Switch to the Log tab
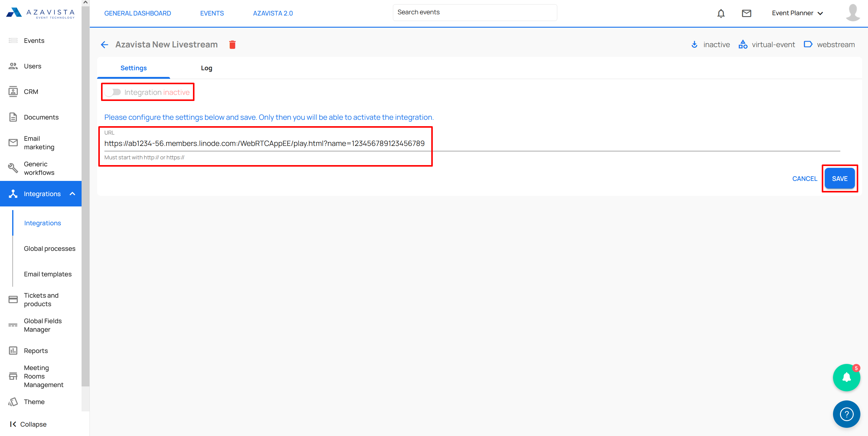 206,68
